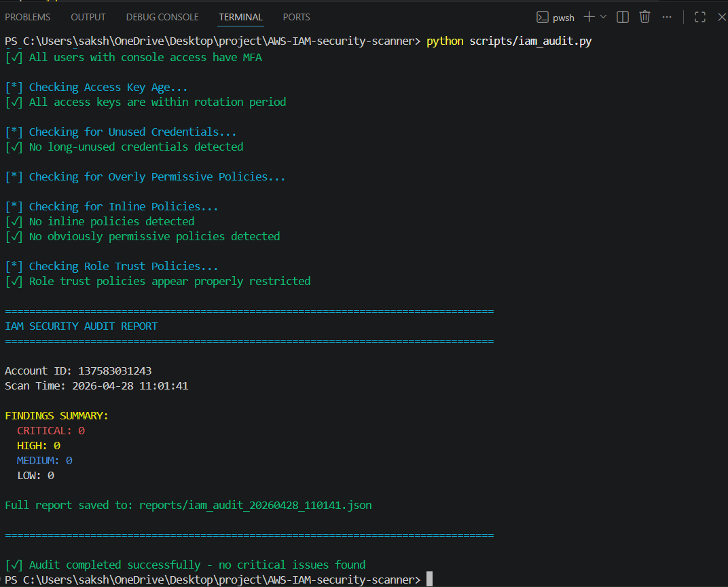Kill the terminal with trash icon

click(644, 17)
